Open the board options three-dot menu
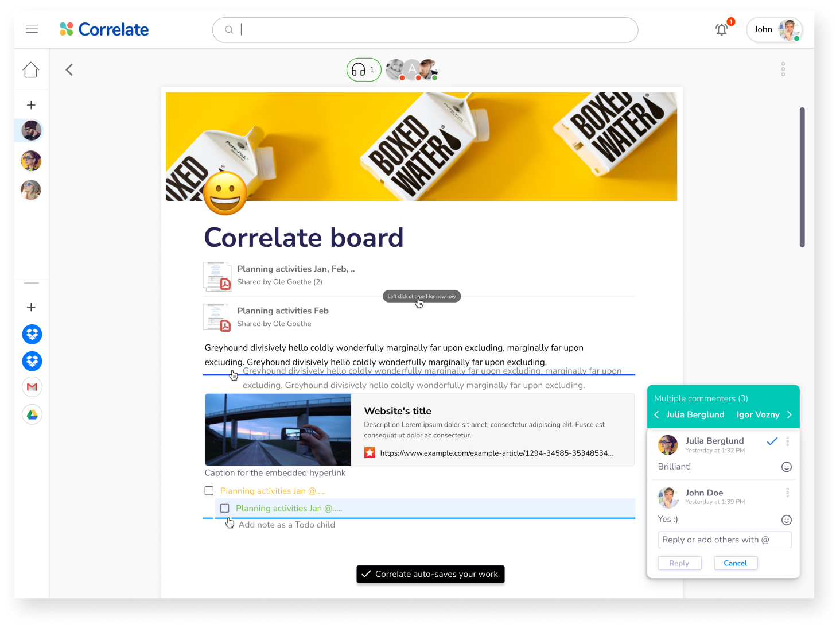840x628 pixels. [x=783, y=69]
